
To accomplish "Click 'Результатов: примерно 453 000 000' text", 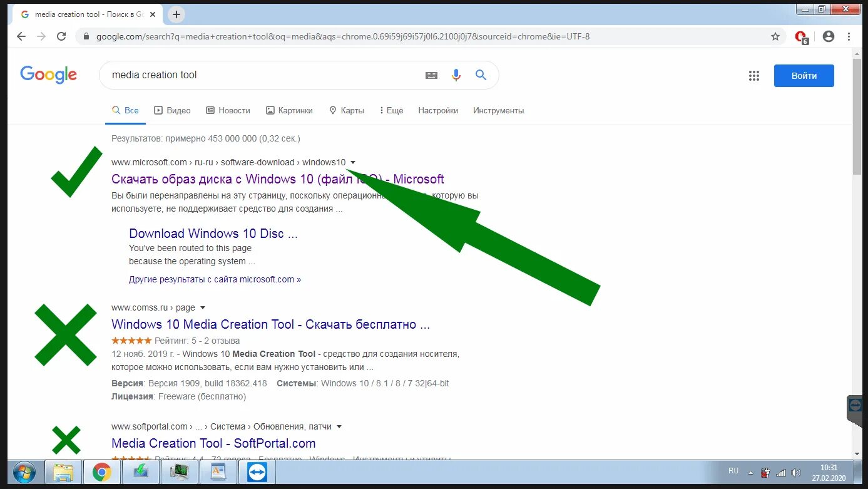I will 205,138.
